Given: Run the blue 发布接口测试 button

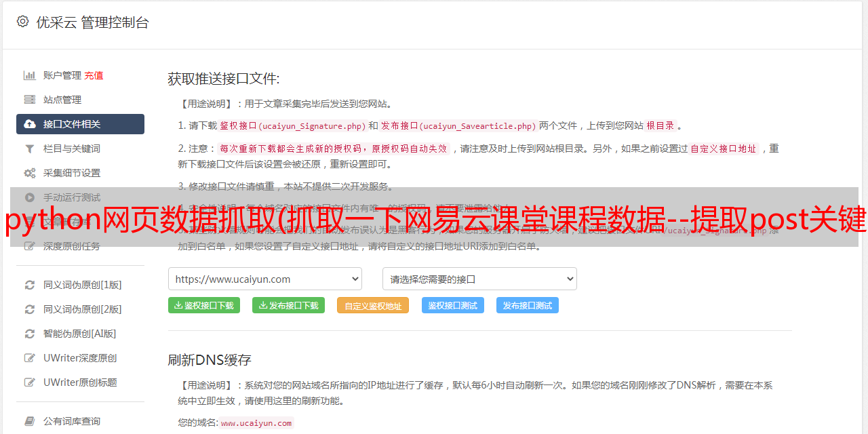Looking at the screenshot, I should 528,305.
